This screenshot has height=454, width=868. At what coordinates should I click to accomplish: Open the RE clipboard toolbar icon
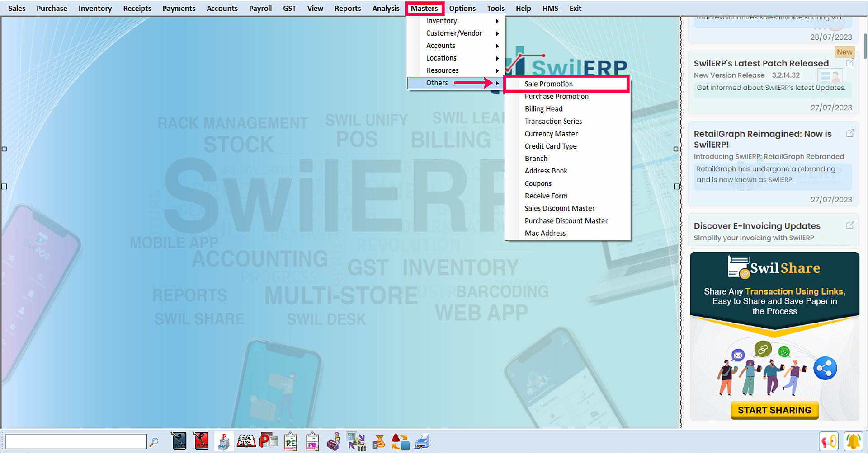click(x=290, y=441)
